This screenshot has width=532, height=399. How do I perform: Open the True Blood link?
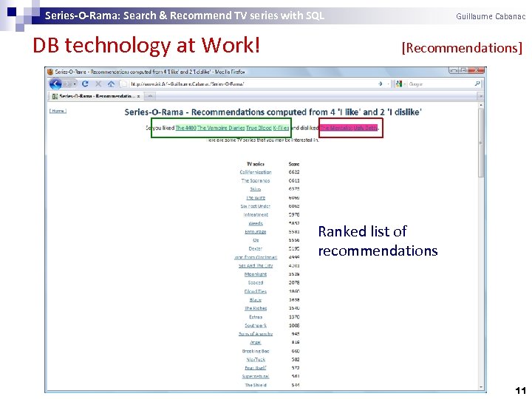(259, 128)
